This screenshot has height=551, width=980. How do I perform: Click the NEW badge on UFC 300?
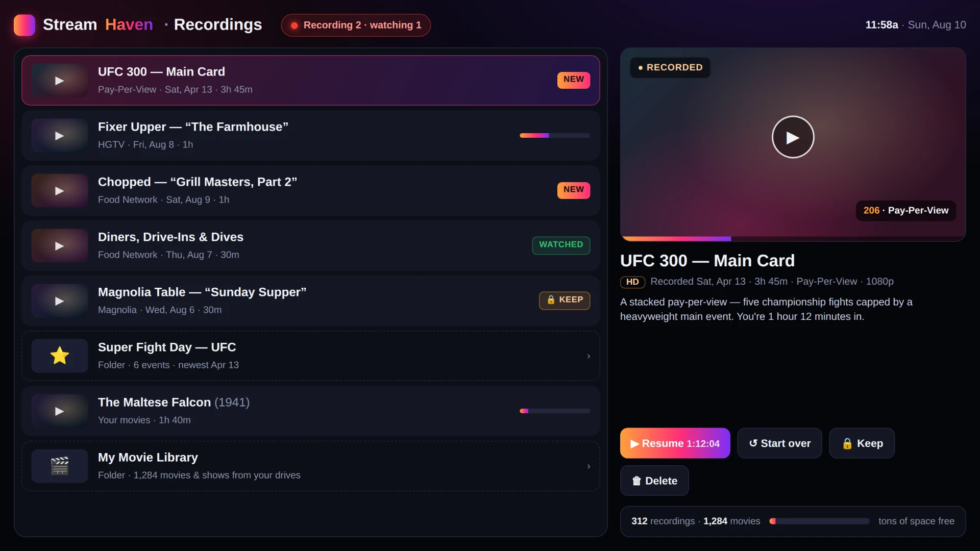coord(574,80)
